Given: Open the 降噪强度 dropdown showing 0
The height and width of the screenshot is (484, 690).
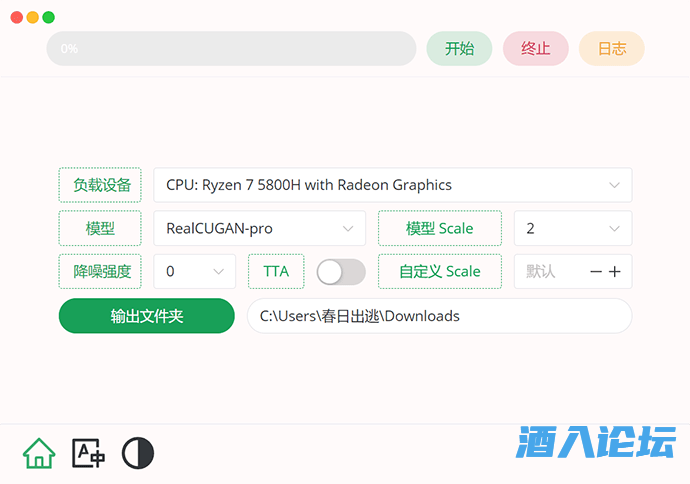Looking at the screenshot, I should click(x=194, y=272).
